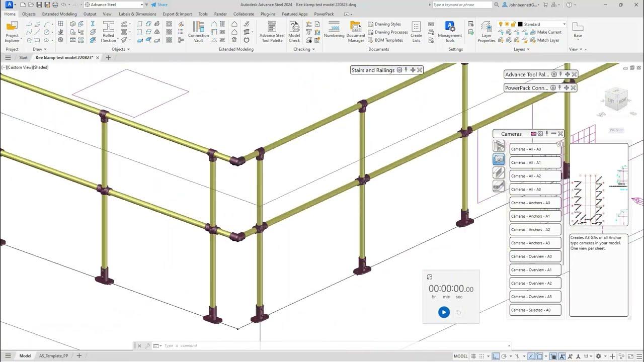Open the Labels & Dimensions tab
The width and height of the screenshot is (644, 362).
(x=137, y=14)
